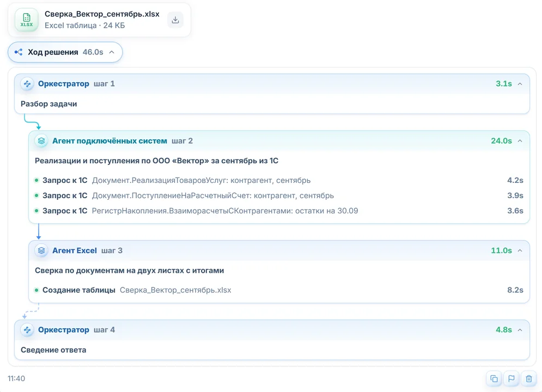Click the Агент подключённых систем layers icon
542x392 pixels.
(41, 141)
